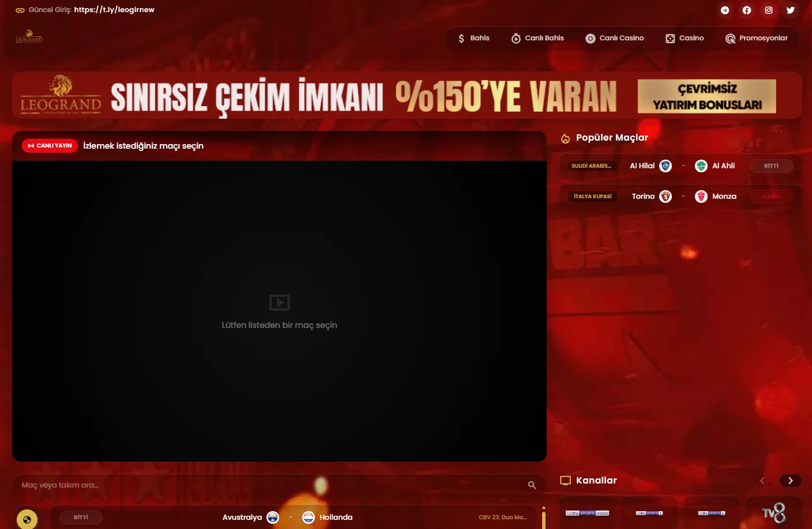Click the search magnifier icon
This screenshot has height=529, width=812.
pyautogui.click(x=532, y=485)
